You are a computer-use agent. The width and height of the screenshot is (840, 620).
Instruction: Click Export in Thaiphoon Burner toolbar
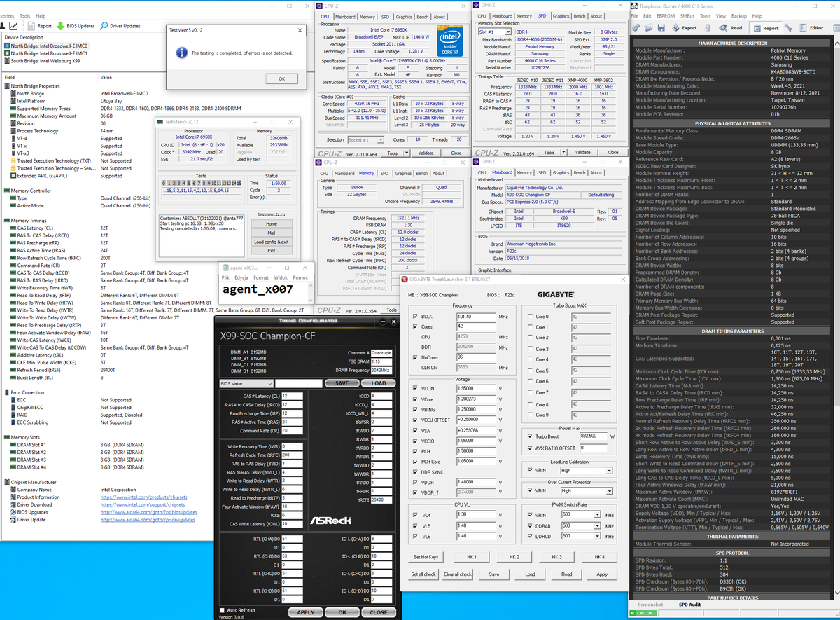click(x=684, y=28)
